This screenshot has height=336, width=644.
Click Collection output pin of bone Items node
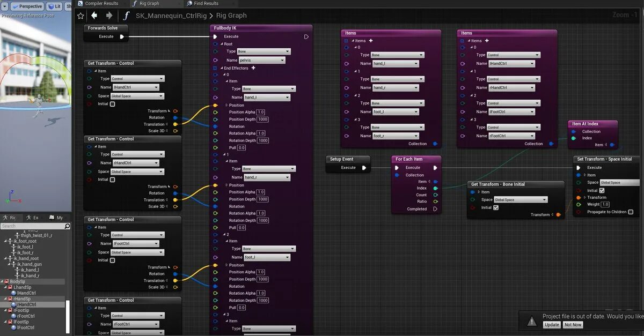click(435, 144)
